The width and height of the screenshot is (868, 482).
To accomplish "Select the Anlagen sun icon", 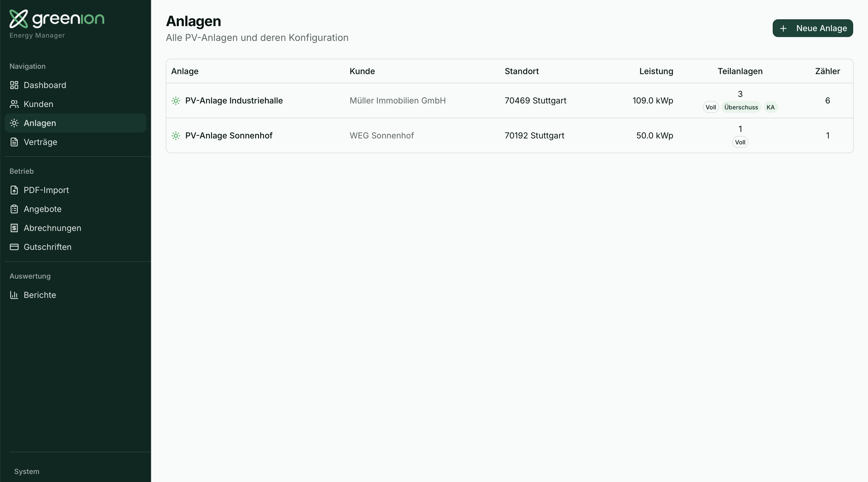I will (x=14, y=123).
